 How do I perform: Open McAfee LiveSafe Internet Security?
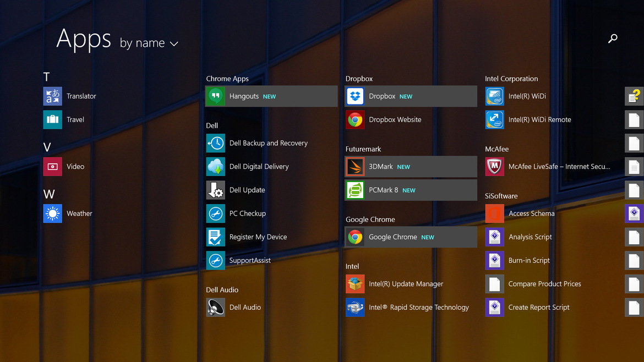coord(548,167)
